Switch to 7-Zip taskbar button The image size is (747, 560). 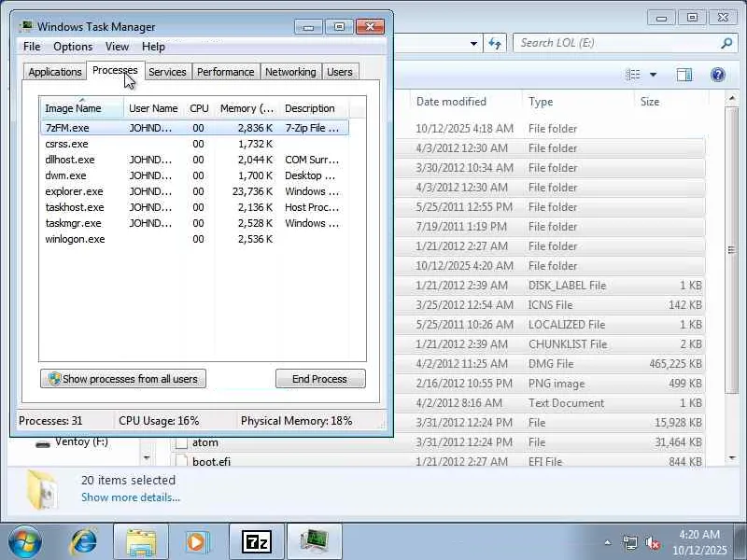(256, 542)
